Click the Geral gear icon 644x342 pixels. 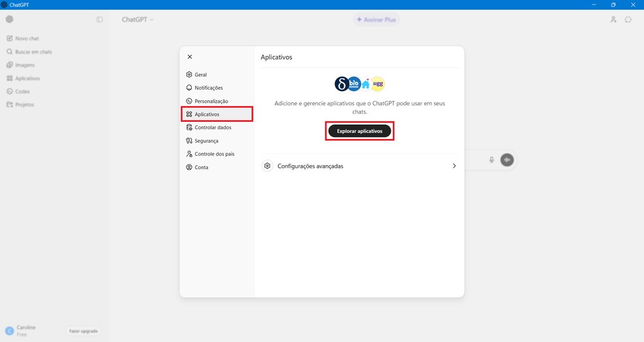click(189, 75)
